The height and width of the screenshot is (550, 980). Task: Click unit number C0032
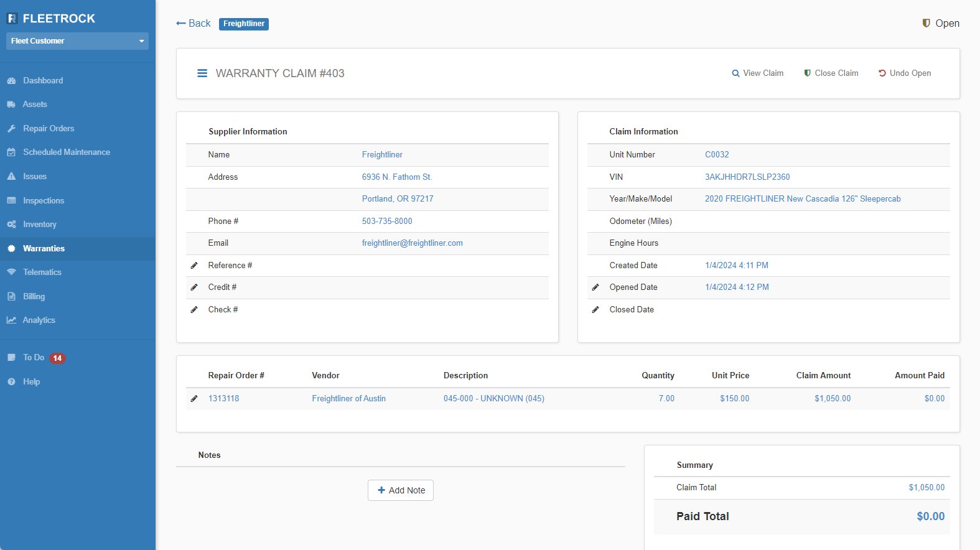point(717,155)
